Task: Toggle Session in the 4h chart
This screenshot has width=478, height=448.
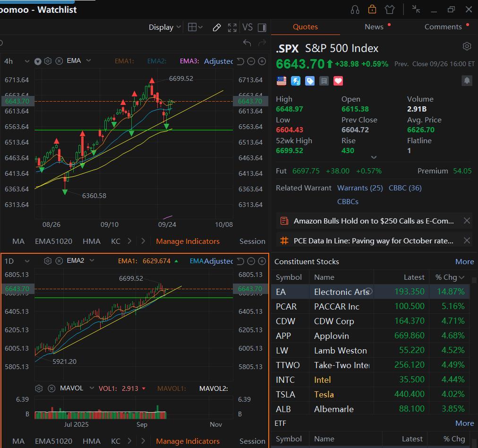Action: tap(252, 241)
